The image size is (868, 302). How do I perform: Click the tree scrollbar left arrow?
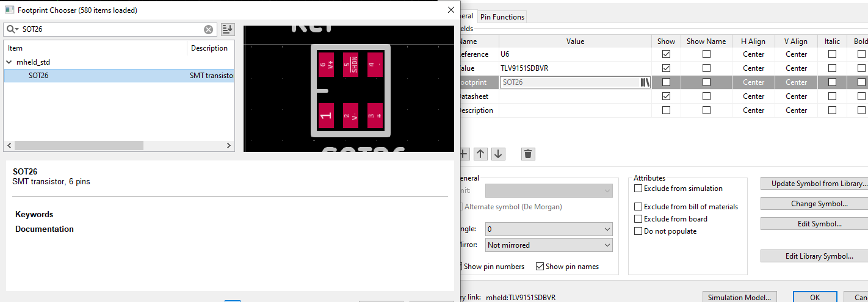9,146
